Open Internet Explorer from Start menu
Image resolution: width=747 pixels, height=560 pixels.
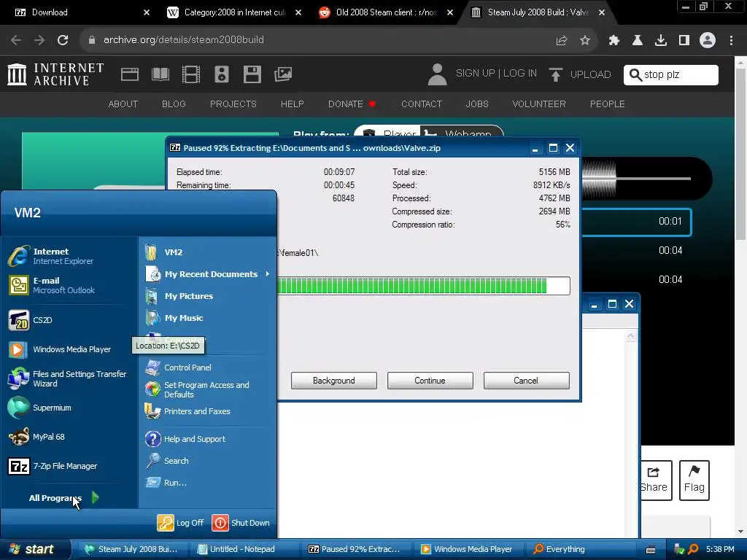[x=51, y=256]
